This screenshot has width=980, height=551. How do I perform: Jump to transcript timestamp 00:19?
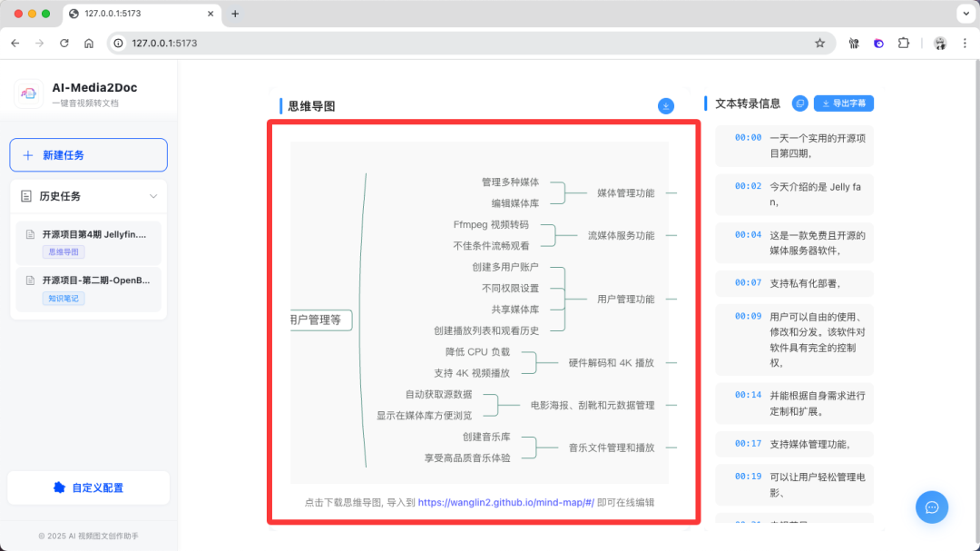coord(748,477)
